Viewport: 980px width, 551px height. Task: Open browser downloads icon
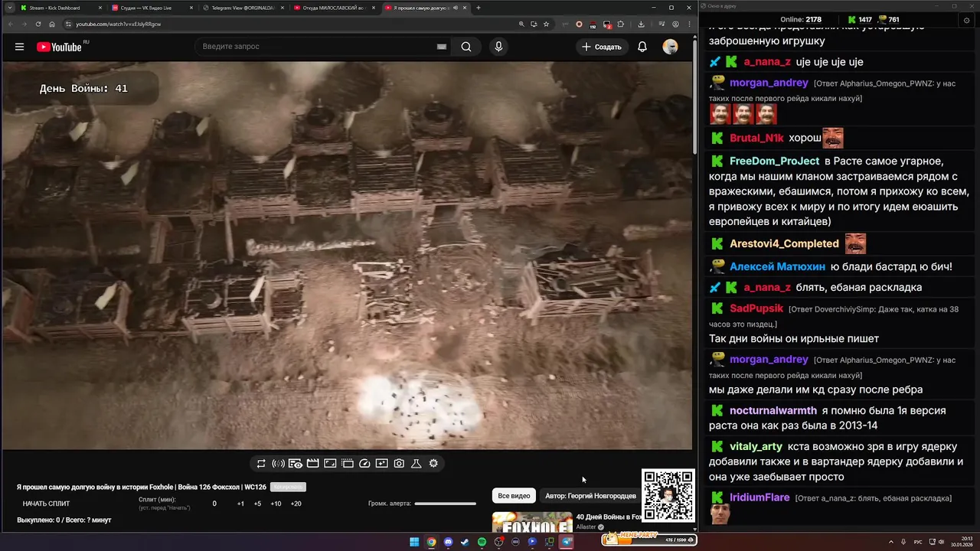[x=641, y=24]
